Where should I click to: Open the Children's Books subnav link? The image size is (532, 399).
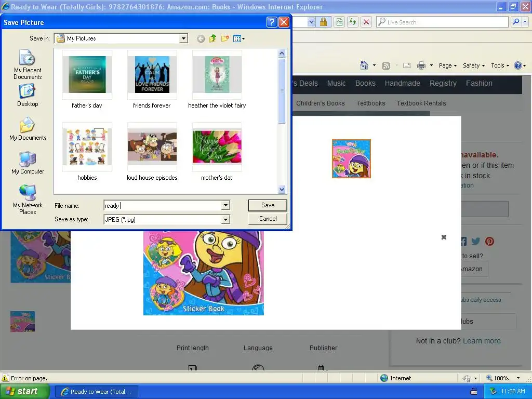320,103
